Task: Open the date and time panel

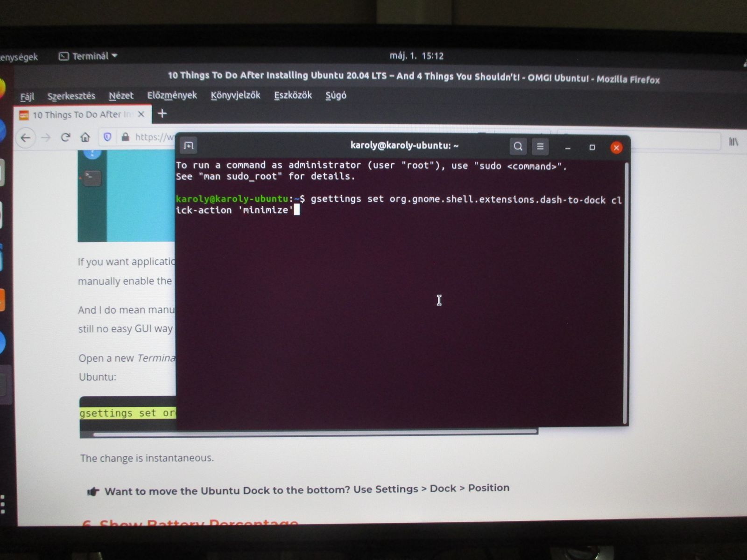Action: coord(416,56)
